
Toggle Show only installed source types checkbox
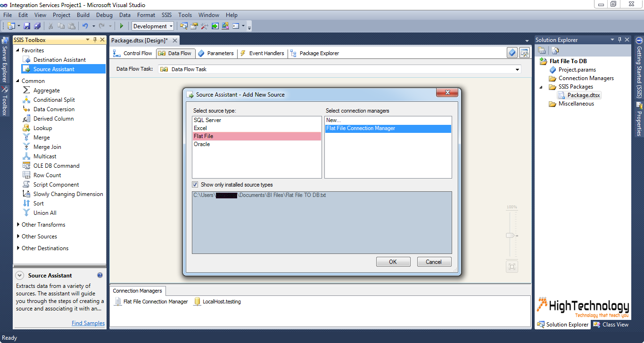pyautogui.click(x=195, y=185)
